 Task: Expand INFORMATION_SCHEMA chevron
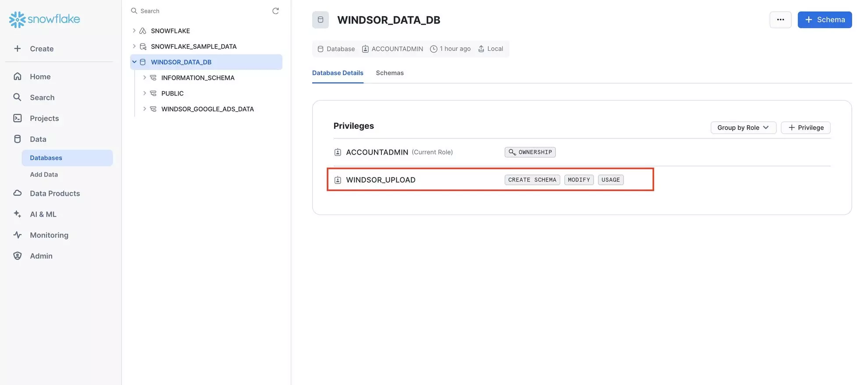144,78
